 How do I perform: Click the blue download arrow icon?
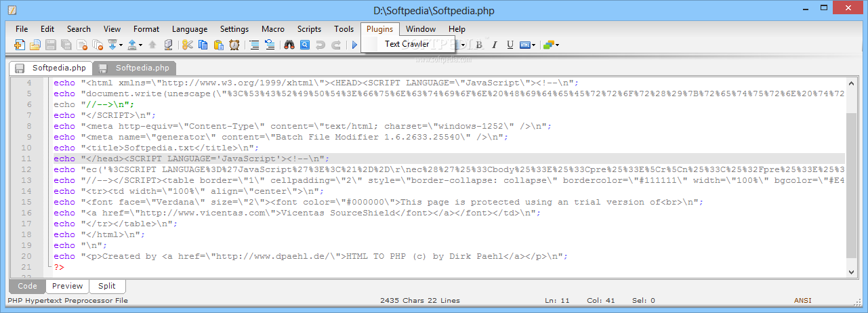coord(112,45)
